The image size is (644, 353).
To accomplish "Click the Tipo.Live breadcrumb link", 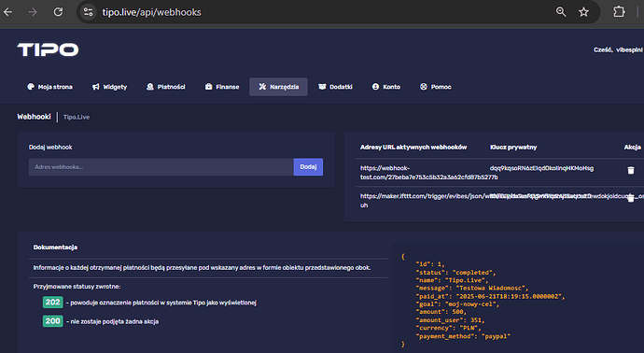I will (77, 117).
